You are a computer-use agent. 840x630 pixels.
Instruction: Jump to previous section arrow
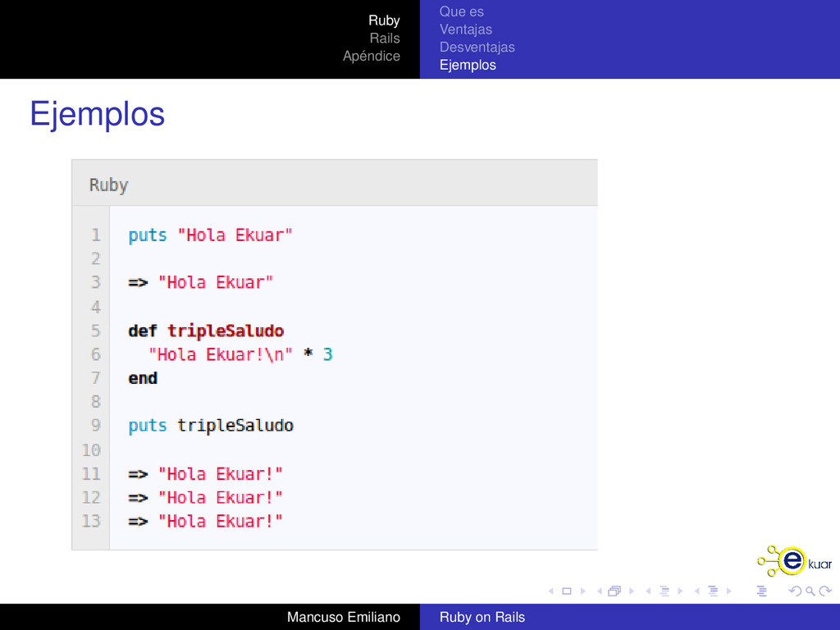pyautogui.click(x=697, y=591)
